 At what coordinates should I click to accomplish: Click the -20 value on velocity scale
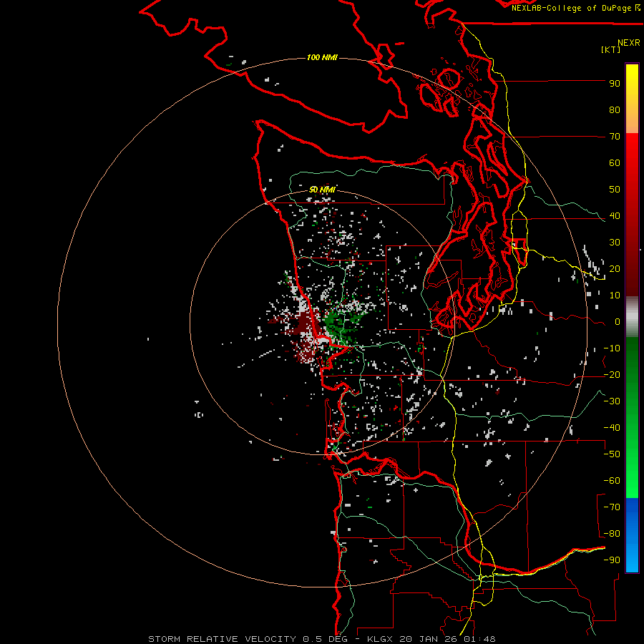click(x=612, y=375)
